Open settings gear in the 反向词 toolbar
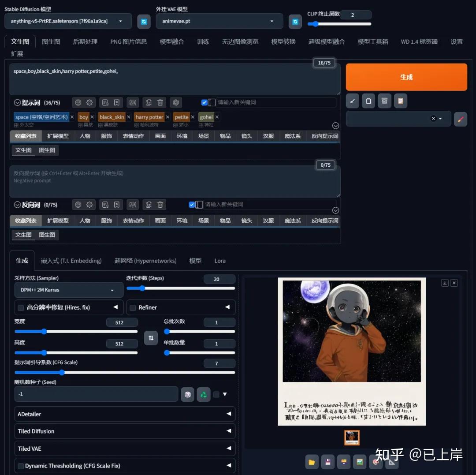Screen dimensions: 476x475 pos(89,205)
